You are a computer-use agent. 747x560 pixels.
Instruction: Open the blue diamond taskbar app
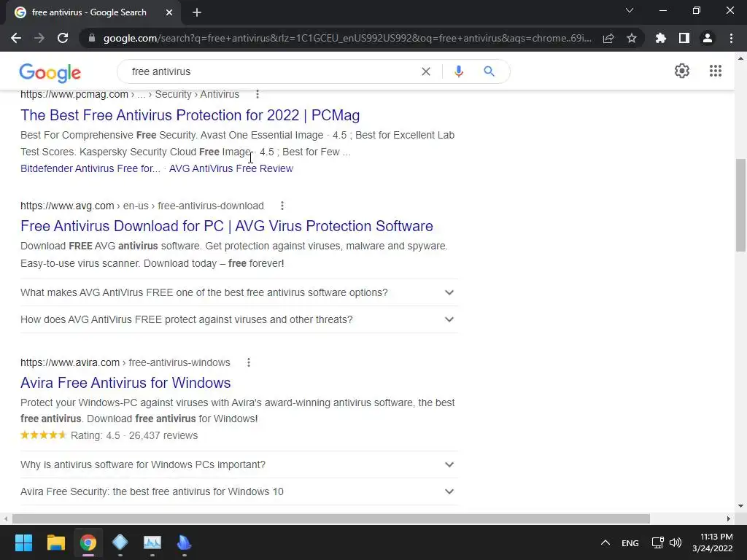[120, 542]
